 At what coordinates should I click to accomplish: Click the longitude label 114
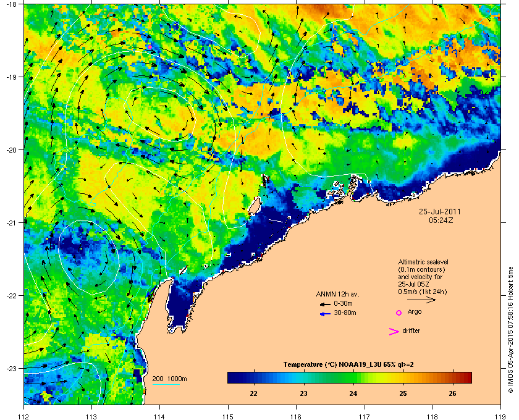pos(160,417)
